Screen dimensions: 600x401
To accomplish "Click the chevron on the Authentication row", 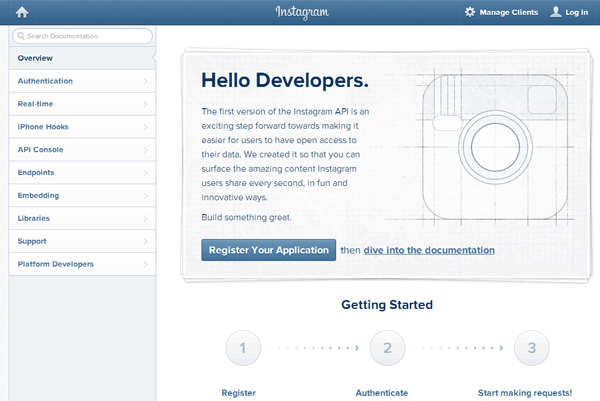I will [145, 81].
